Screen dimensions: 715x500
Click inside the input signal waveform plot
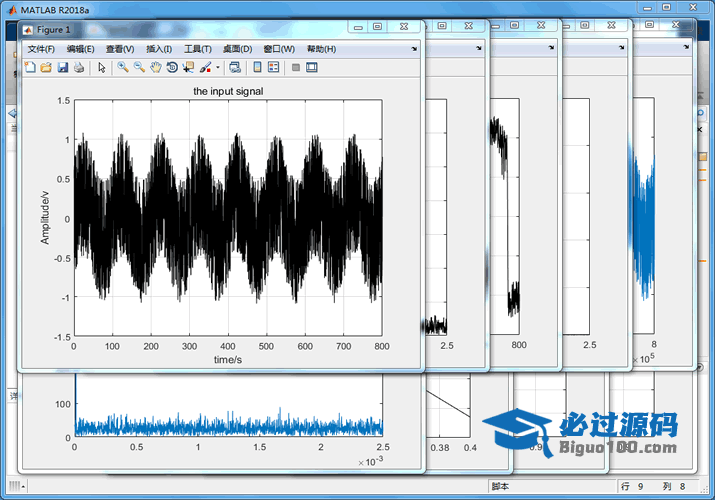(228, 218)
